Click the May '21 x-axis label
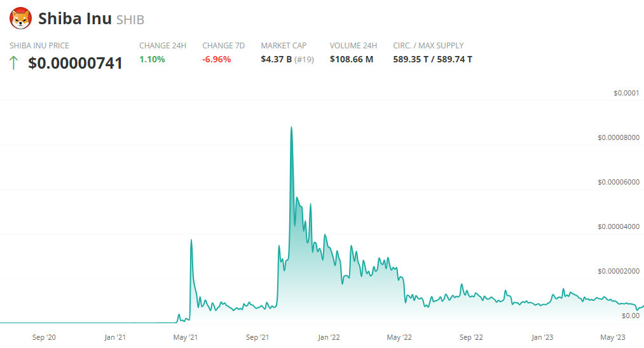Image resolution: width=644 pixels, height=348 pixels. click(x=185, y=337)
